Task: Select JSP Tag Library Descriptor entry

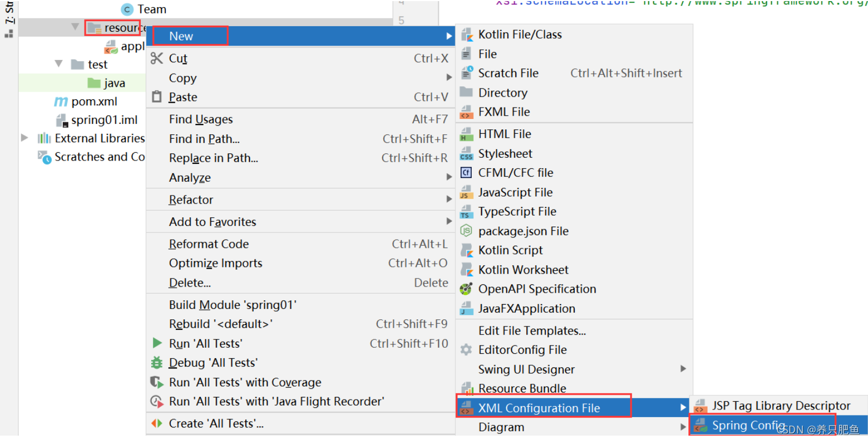Action: [x=778, y=406]
